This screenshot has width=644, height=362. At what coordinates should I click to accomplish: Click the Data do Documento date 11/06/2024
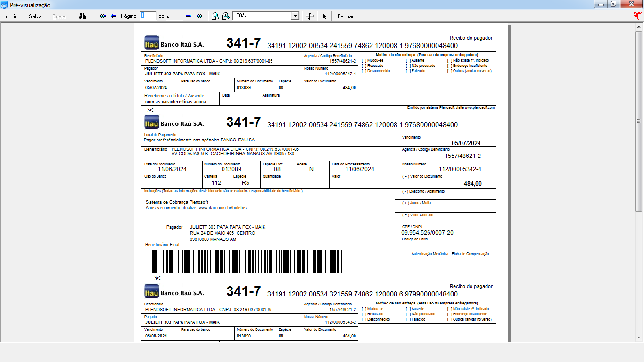[172, 169]
